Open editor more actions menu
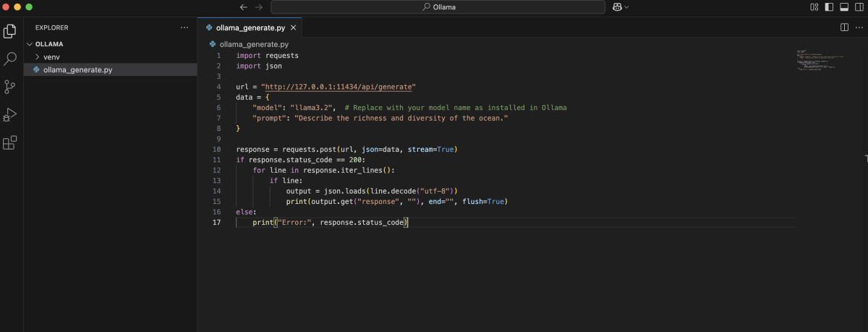 coord(858,27)
